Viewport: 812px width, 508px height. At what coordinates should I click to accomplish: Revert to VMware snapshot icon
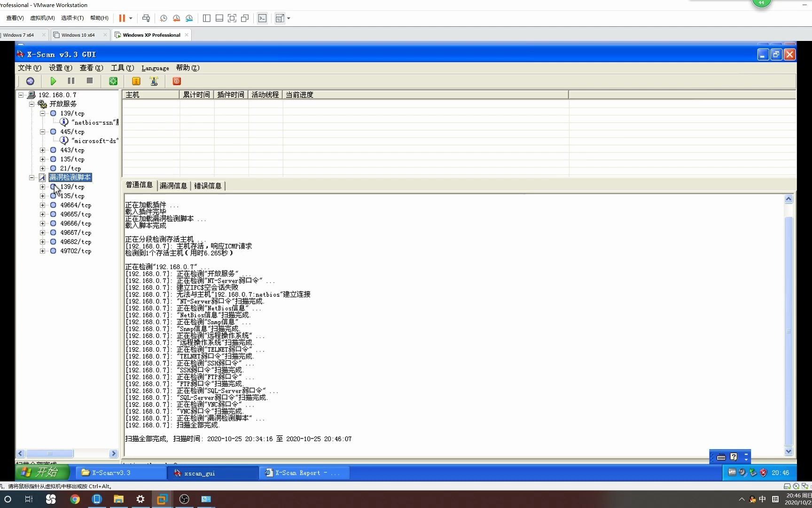[x=176, y=18]
